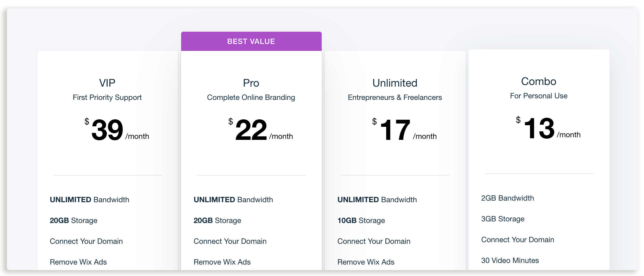Click Pro's Remove Wix Ads feature
Image resolution: width=644 pixels, height=276 pixels.
pyautogui.click(x=222, y=262)
